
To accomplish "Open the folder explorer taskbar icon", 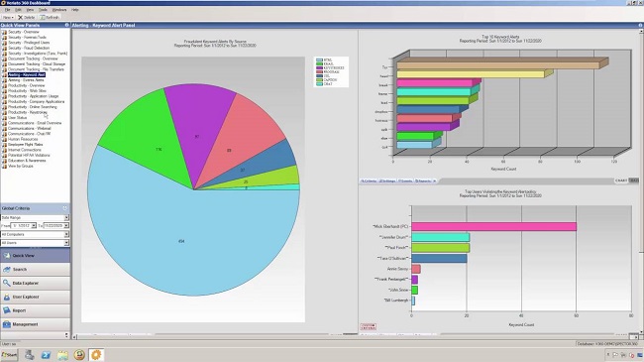I will pos(62,354).
